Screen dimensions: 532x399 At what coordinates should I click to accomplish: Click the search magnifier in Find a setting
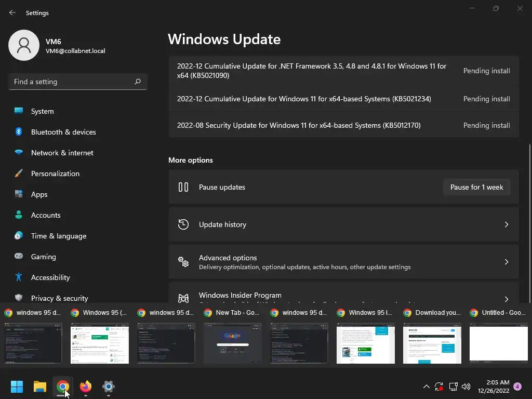coord(137,82)
